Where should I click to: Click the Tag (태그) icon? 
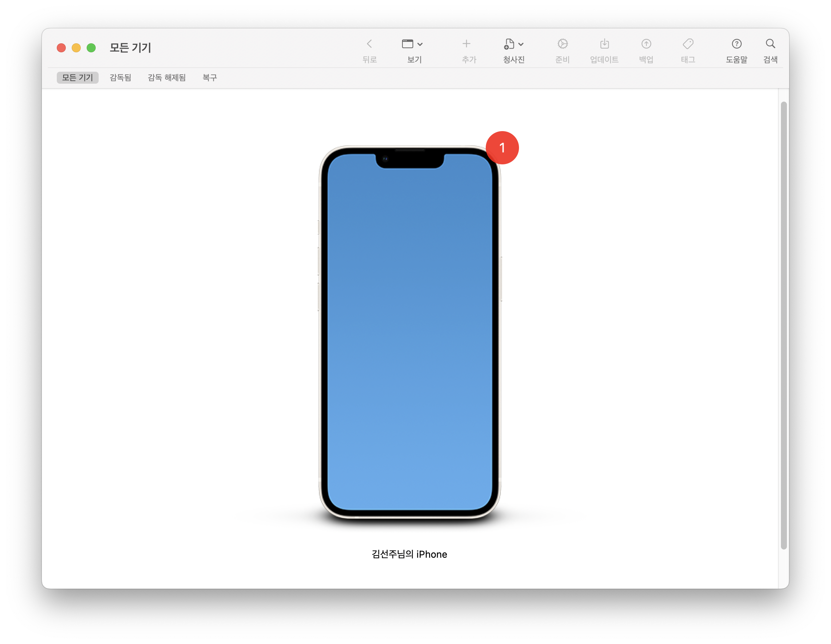688,44
